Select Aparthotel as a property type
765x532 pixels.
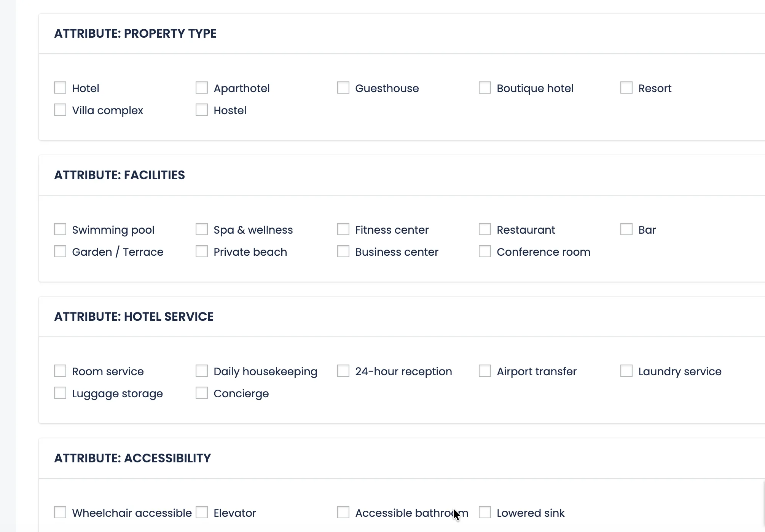click(x=201, y=88)
